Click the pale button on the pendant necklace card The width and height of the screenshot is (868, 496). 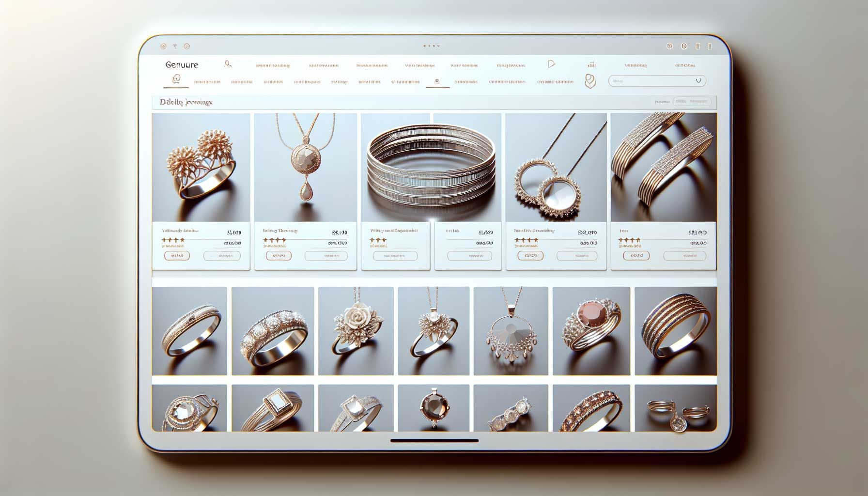click(x=326, y=256)
